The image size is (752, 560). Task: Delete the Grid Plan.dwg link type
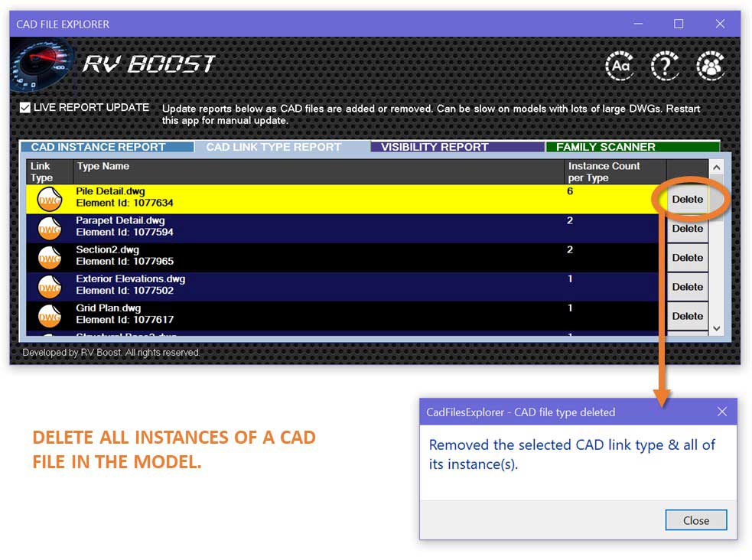[x=687, y=317]
